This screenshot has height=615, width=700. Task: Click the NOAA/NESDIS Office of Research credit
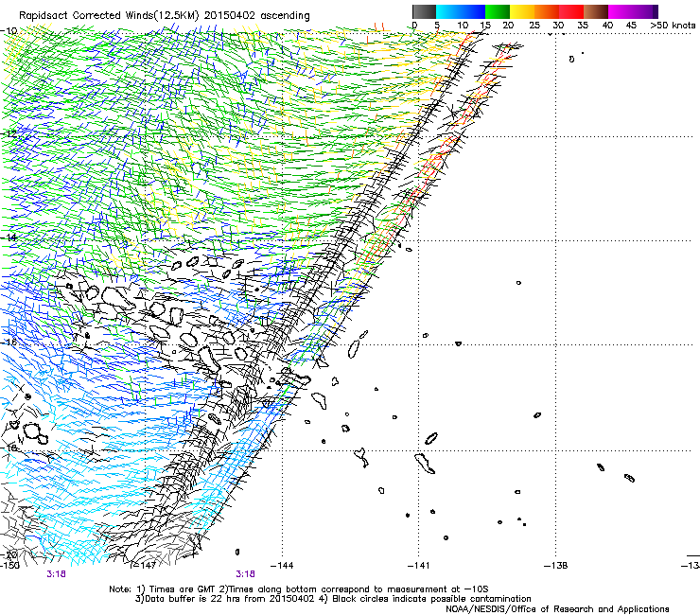[x=557, y=609]
